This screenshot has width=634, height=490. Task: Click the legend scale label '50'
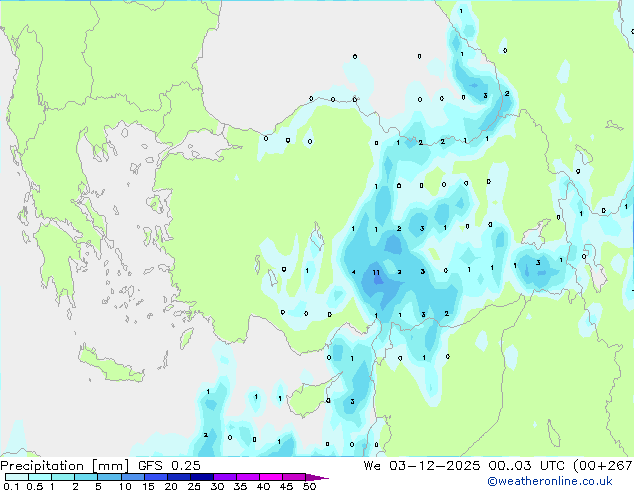pos(309,486)
